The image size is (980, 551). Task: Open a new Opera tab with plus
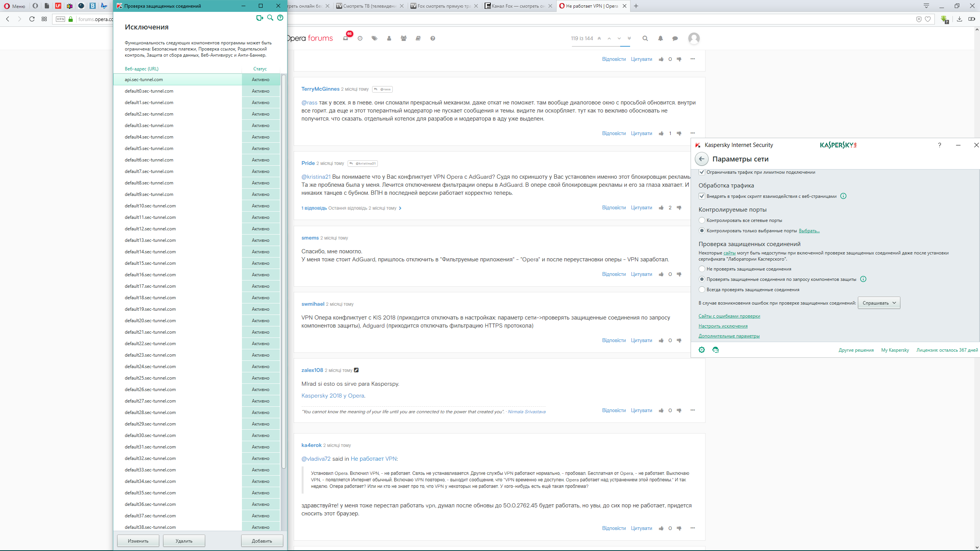pos(636,6)
